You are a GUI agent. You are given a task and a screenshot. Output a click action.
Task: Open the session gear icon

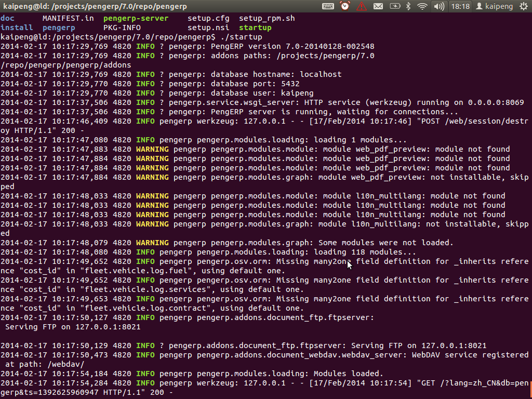(524, 6)
